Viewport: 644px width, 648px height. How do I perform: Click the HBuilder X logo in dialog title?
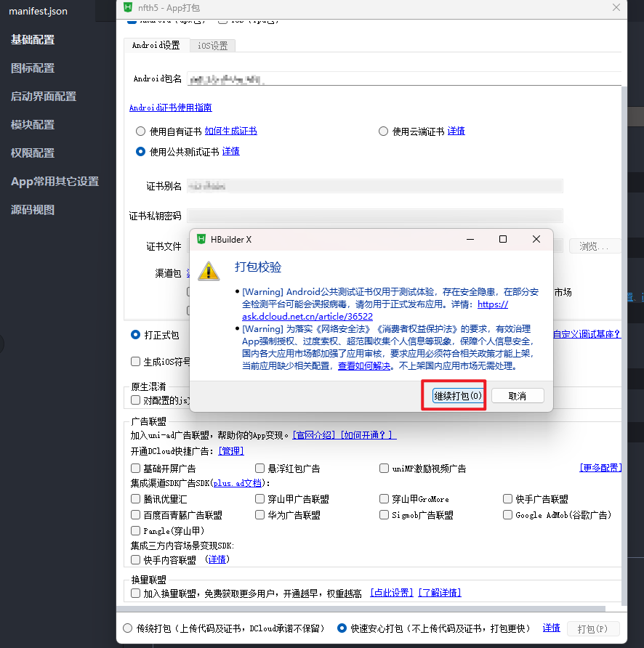[201, 239]
